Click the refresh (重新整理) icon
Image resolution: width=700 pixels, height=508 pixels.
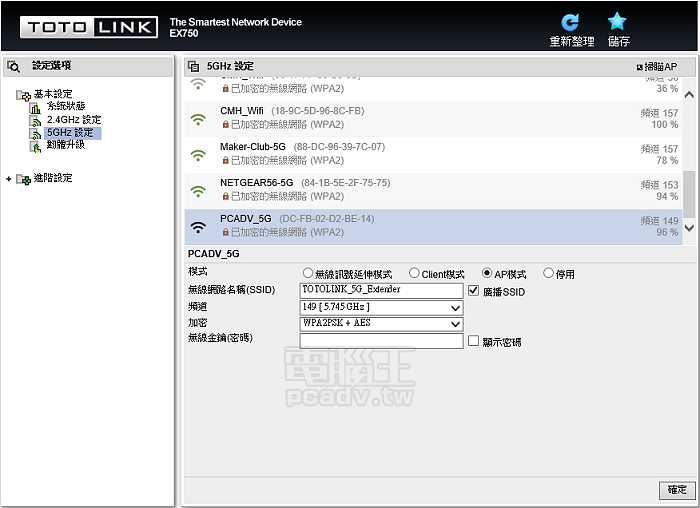[570, 22]
